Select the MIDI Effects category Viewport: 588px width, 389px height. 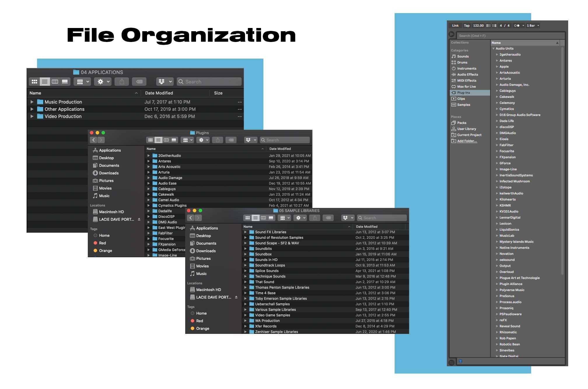[466, 80]
